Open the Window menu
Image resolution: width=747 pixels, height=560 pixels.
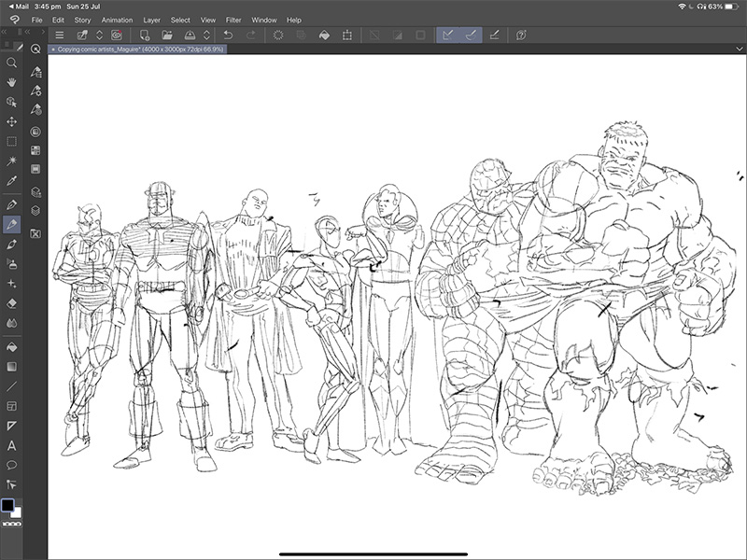[x=264, y=20]
